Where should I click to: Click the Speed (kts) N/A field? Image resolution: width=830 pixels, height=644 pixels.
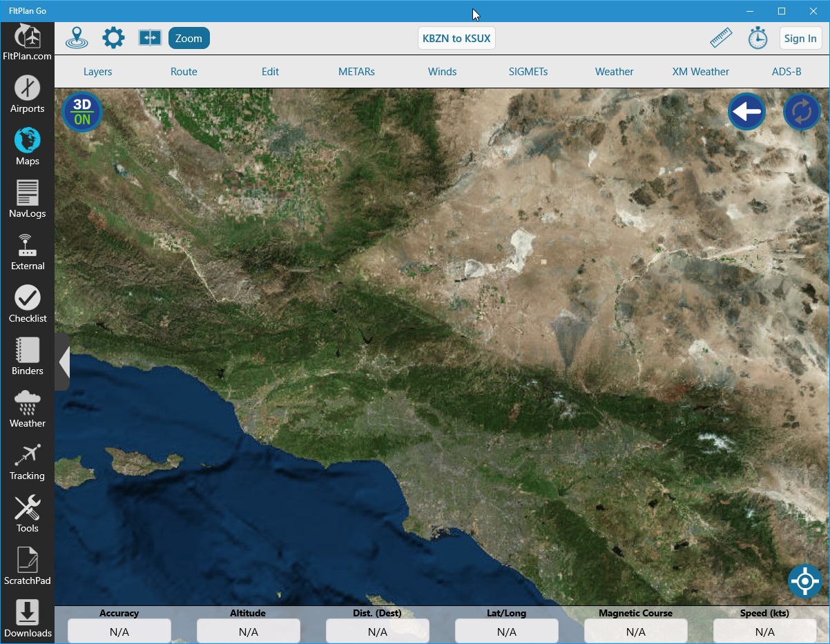(764, 631)
